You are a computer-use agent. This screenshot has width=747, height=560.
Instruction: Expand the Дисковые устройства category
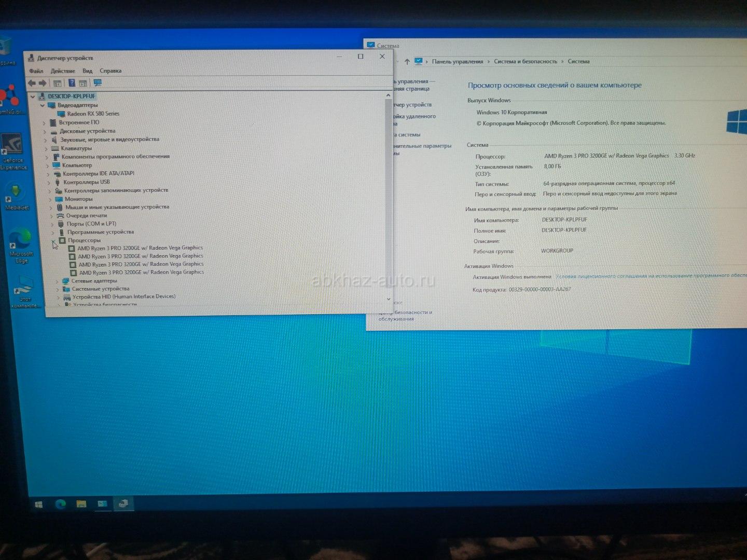point(45,132)
